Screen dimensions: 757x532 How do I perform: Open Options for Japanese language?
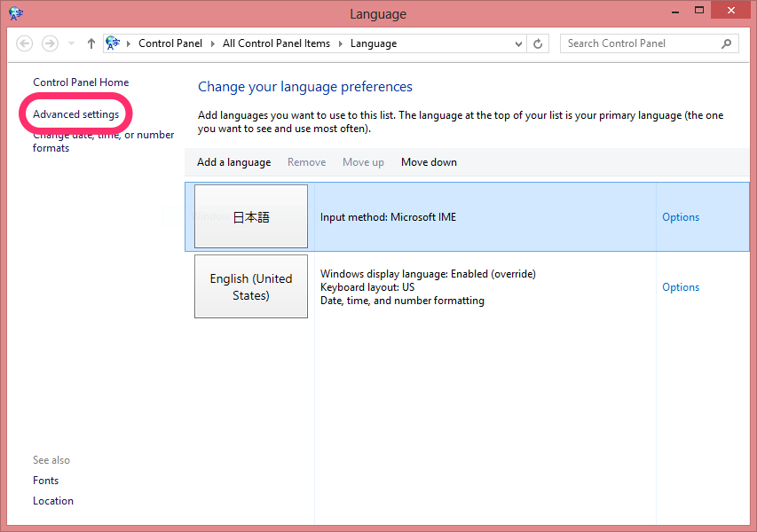(681, 217)
